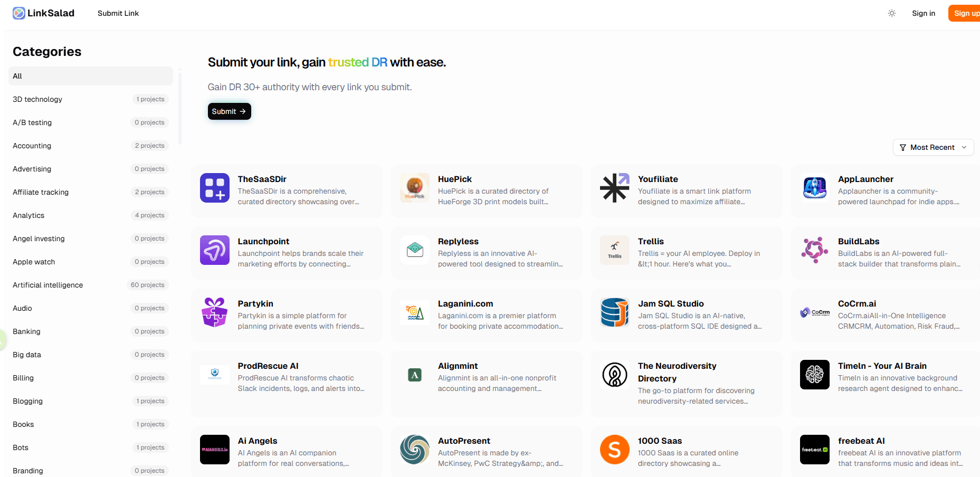Click the Youfiliate asterisk icon

click(614, 188)
